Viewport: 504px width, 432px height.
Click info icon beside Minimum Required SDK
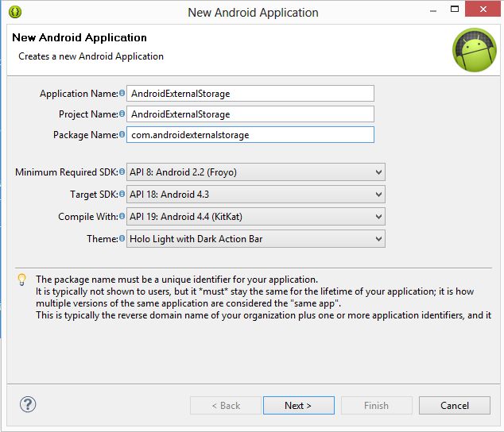[x=122, y=172]
